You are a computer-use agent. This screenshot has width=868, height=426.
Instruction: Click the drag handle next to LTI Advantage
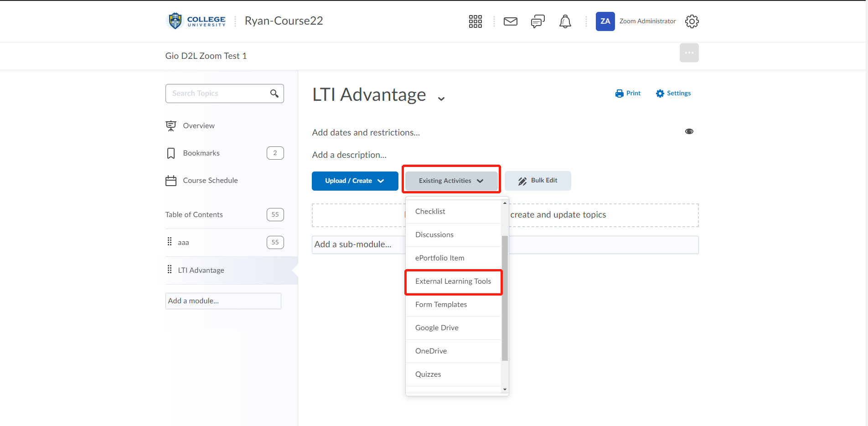(x=170, y=270)
